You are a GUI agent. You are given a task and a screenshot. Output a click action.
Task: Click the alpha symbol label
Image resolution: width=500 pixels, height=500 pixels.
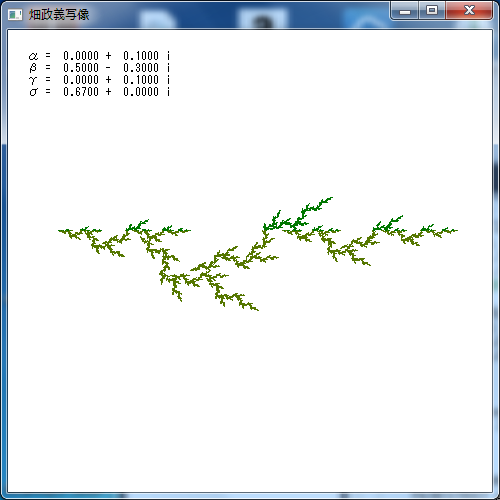33,56
